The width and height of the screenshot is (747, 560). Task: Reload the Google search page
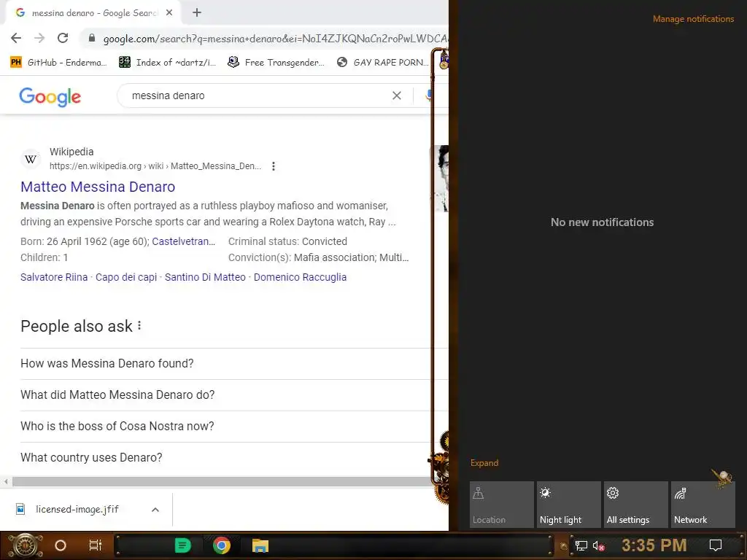(x=63, y=38)
